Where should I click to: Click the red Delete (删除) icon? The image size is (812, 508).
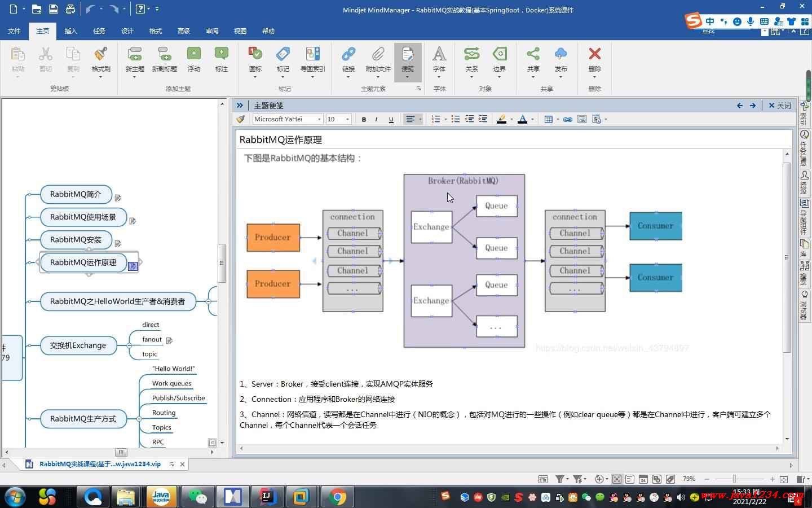(594, 54)
